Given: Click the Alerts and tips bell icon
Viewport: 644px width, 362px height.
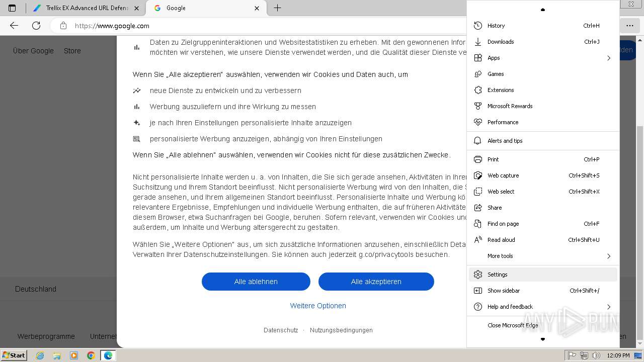Looking at the screenshot, I should pyautogui.click(x=478, y=141).
